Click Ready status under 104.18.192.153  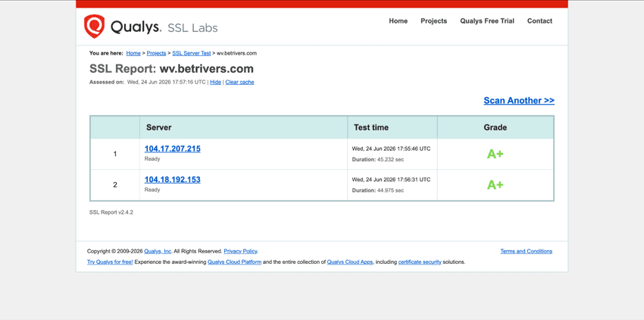pos(152,190)
